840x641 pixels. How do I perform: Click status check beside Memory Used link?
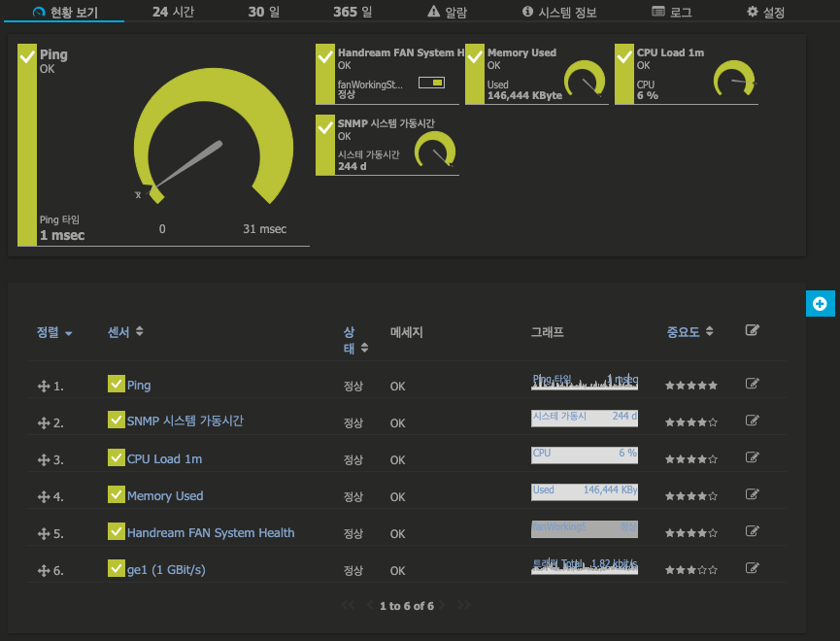[117, 494]
